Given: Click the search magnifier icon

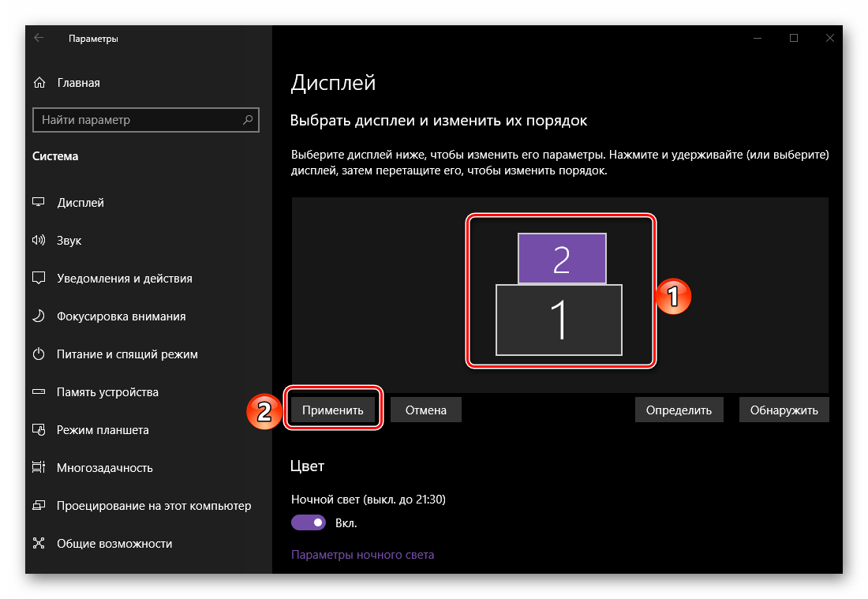Looking at the screenshot, I should [x=248, y=120].
